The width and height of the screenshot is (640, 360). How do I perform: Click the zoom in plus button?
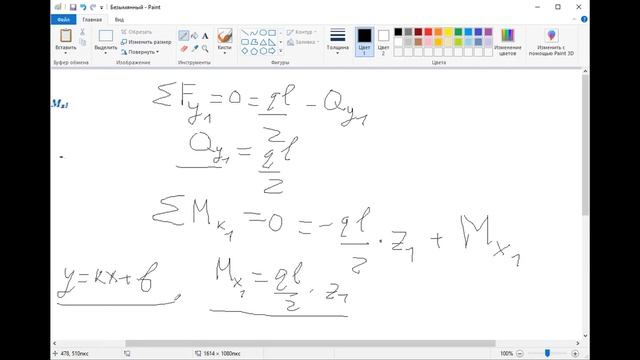click(x=575, y=353)
